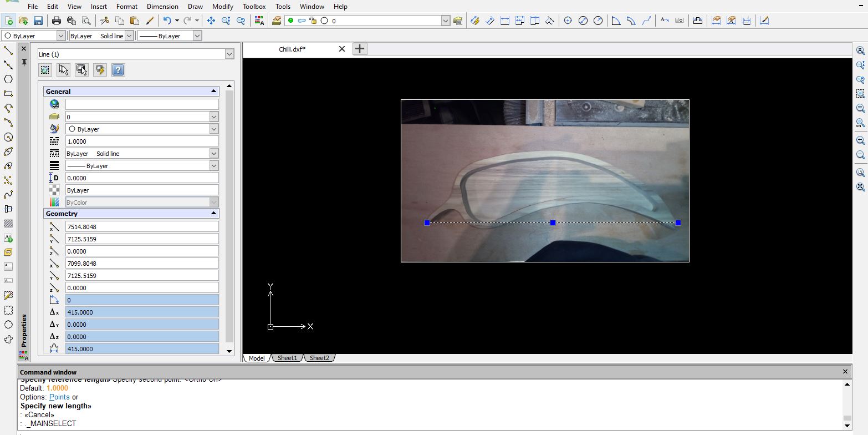868x435 pixels.
Task: Add new drawing tab with plus button
Action: [360, 49]
